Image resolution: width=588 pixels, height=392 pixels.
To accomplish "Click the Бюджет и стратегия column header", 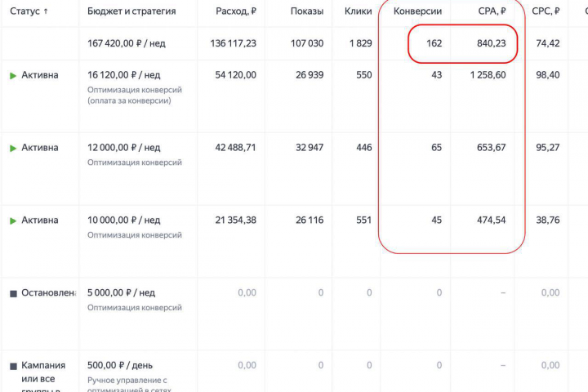I will (131, 11).
